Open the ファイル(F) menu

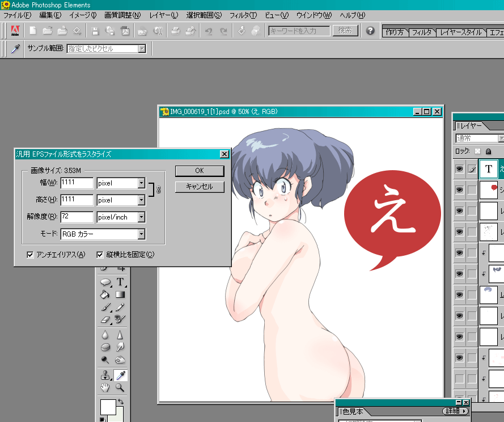point(18,15)
